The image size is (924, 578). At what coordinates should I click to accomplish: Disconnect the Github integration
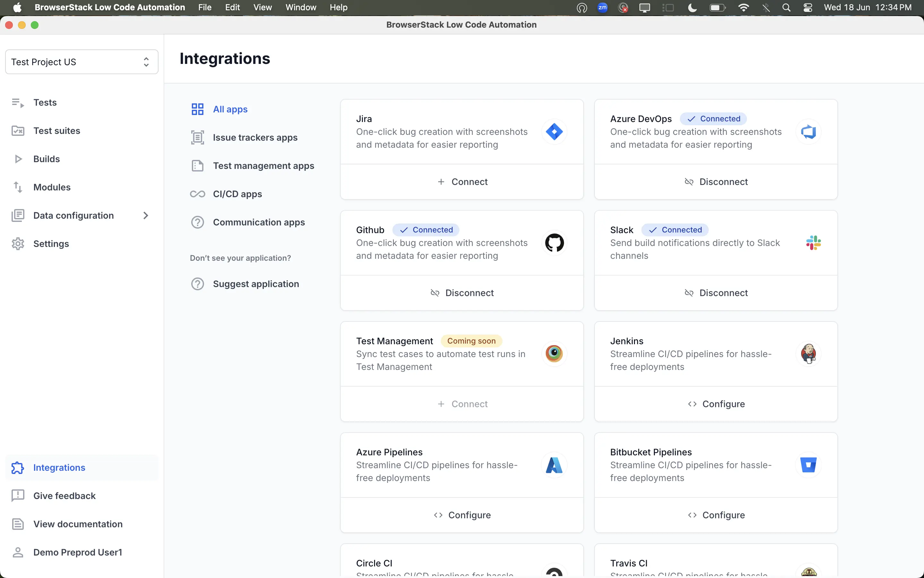click(x=462, y=293)
